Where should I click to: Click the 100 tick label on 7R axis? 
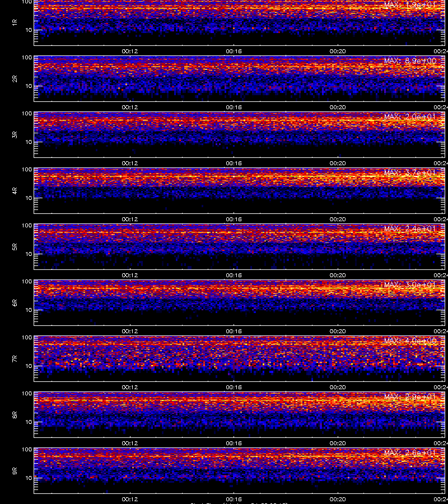pos(27,338)
